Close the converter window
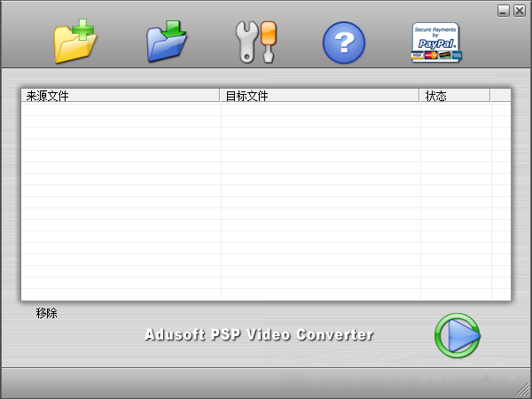This screenshot has height=399, width=532. tap(520, 11)
